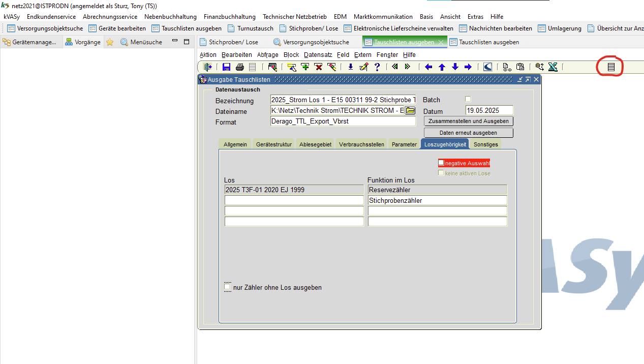Enable the Batch checkbox
The width and height of the screenshot is (644, 364).
click(x=468, y=99)
